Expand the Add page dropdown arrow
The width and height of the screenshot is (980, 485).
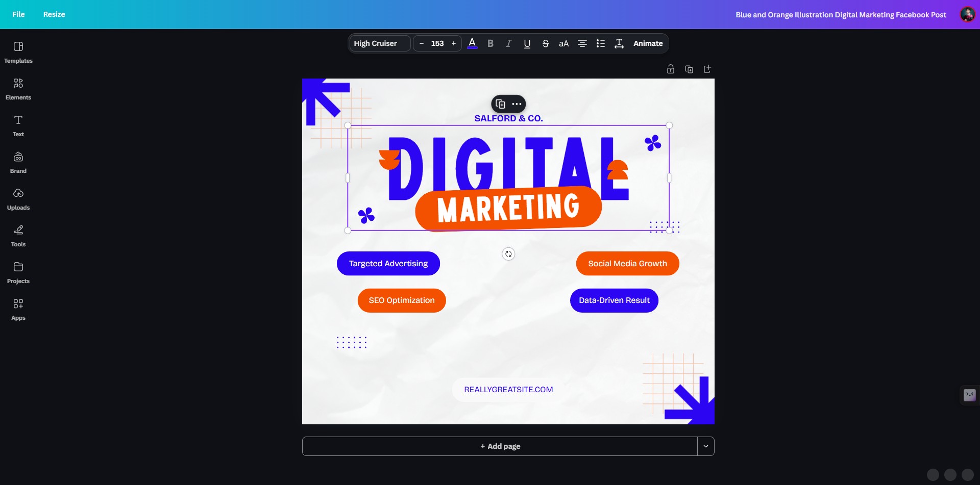(706, 446)
